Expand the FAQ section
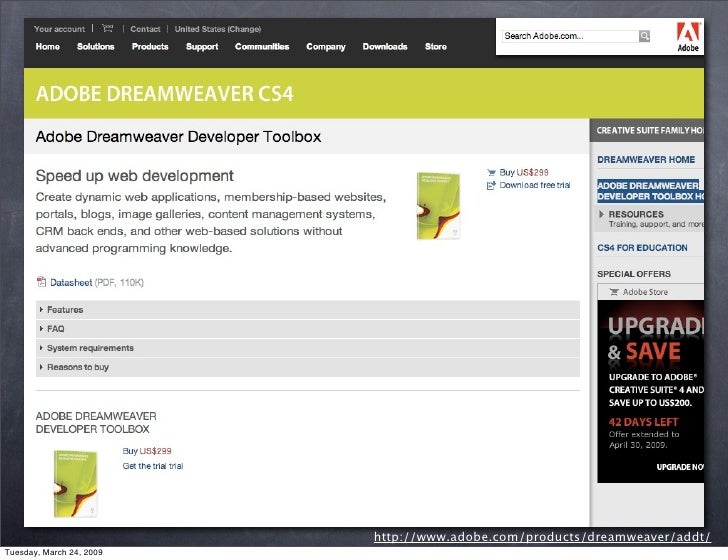728x560 pixels. (x=308, y=329)
